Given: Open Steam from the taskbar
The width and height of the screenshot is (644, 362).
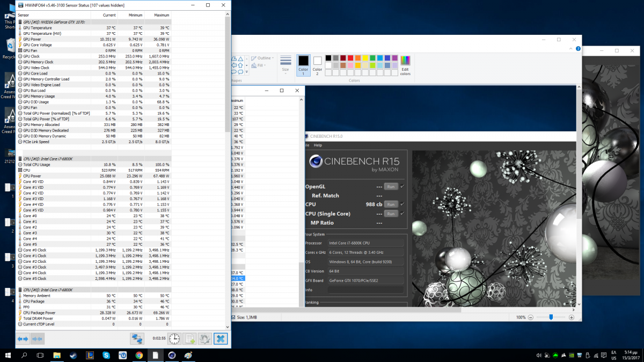Looking at the screenshot, I should [74, 354].
